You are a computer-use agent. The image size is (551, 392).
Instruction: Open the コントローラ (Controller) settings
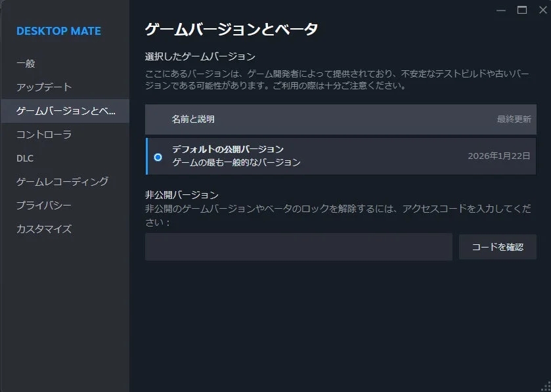[x=42, y=135]
